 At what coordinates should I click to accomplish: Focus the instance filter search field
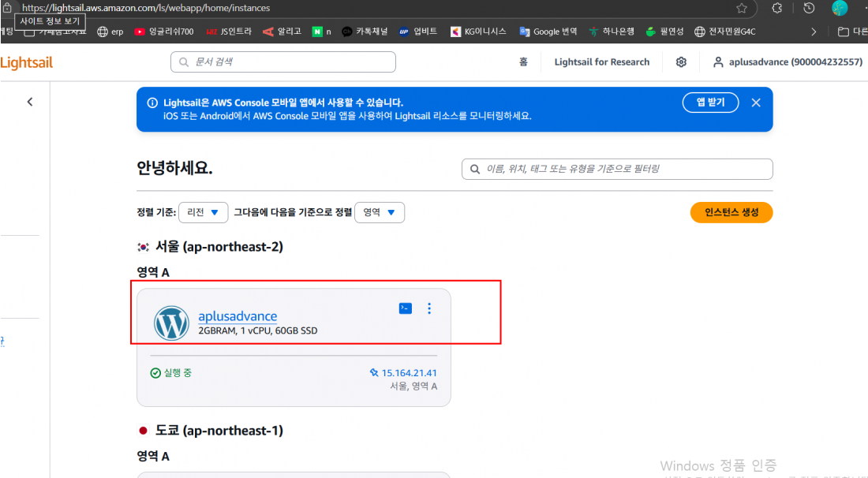(617, 169)
